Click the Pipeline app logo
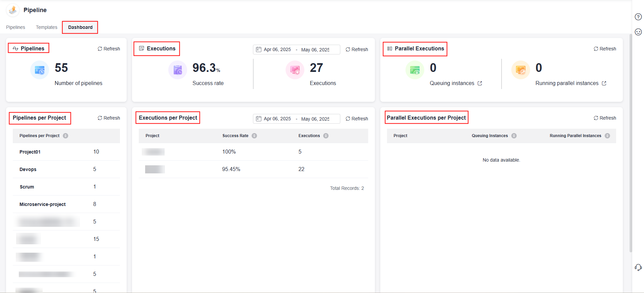Viewport: 644px width, 293px height. tap(13, 10)
